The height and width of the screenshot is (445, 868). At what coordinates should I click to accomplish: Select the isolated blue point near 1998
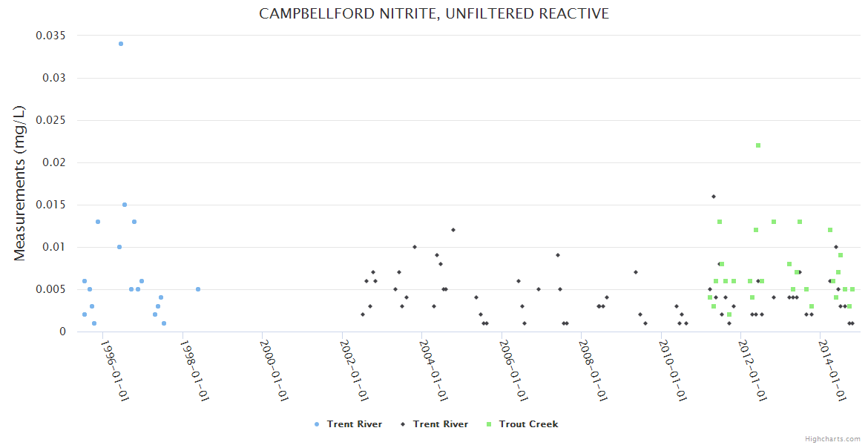click(198, 289)
